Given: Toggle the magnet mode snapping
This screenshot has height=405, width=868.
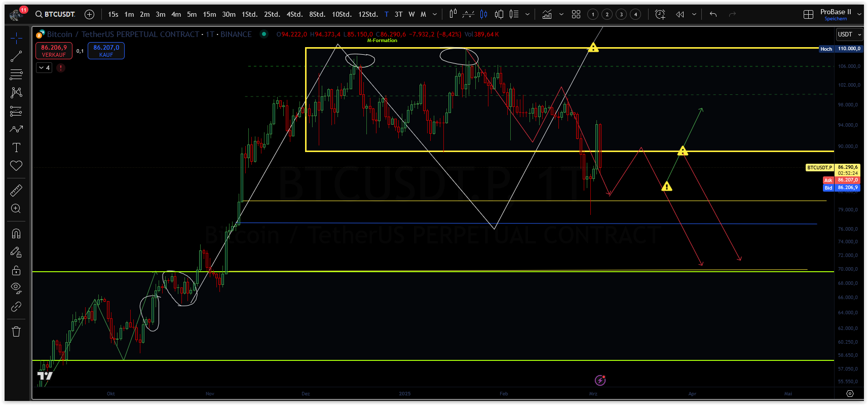Looking at the screenshot, I should click(16, 234).
